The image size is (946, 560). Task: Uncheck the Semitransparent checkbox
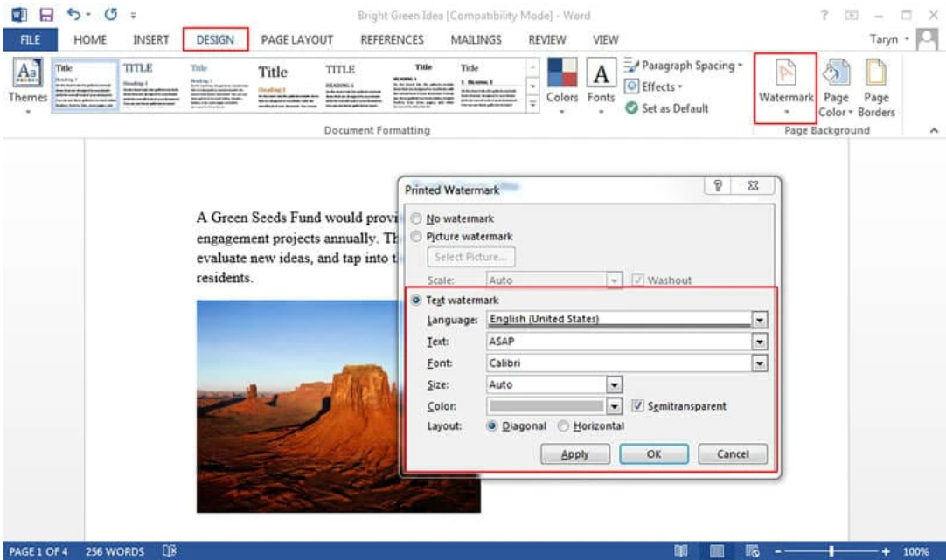pyautogui.click(x=636, y=406)
